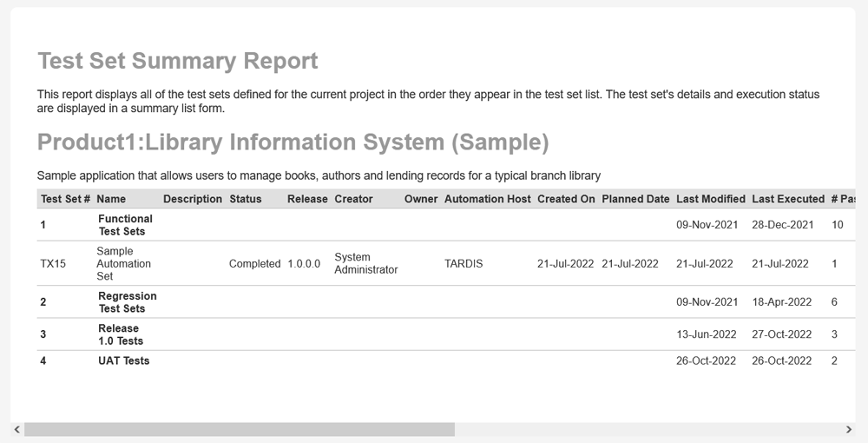The height and width of the screenshot is (443, 868).
Task: Click the Product1:Library Information System heading
Action: [293, 142]
